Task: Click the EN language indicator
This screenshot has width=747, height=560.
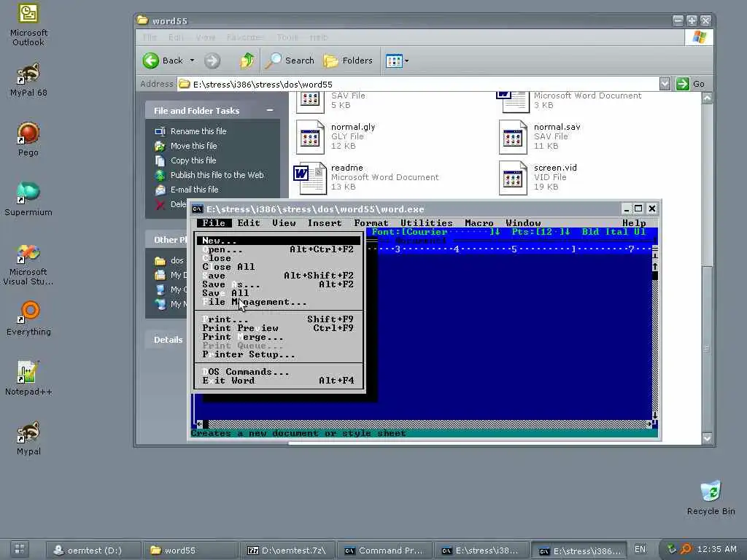Action: point(640,549)
